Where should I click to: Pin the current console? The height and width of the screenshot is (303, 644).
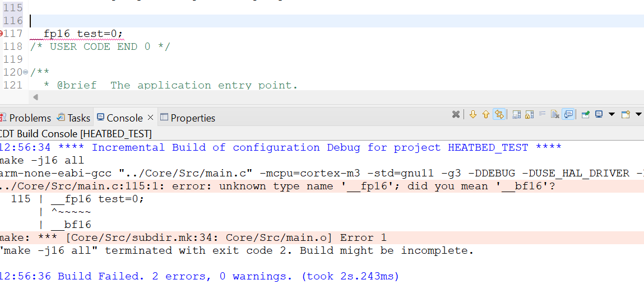tap(585, 114)
